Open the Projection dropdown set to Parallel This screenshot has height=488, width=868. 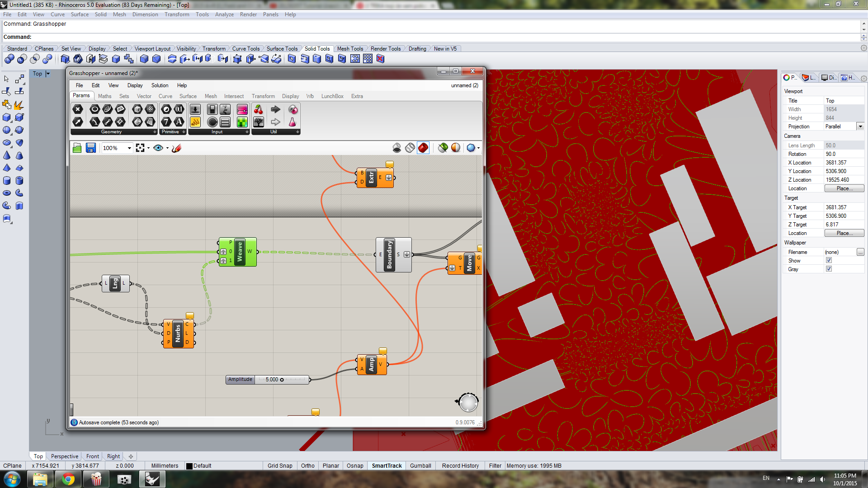[x=860, y=127]
